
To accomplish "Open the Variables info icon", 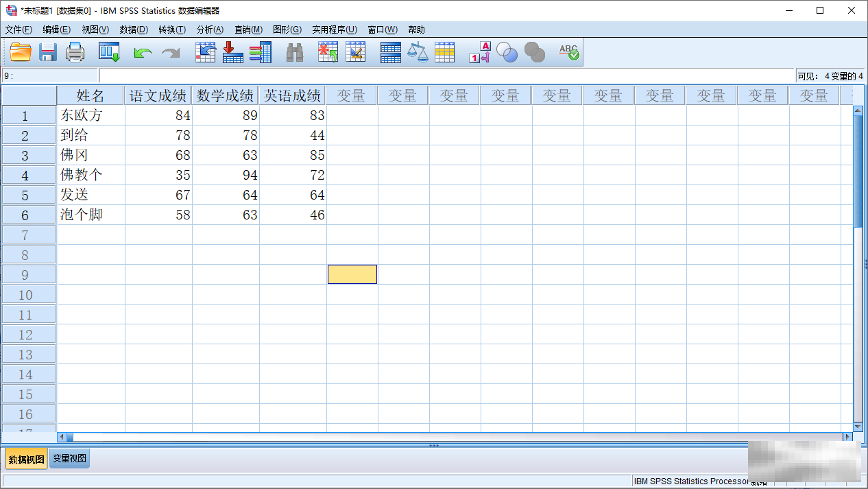I will pos(261,52).
